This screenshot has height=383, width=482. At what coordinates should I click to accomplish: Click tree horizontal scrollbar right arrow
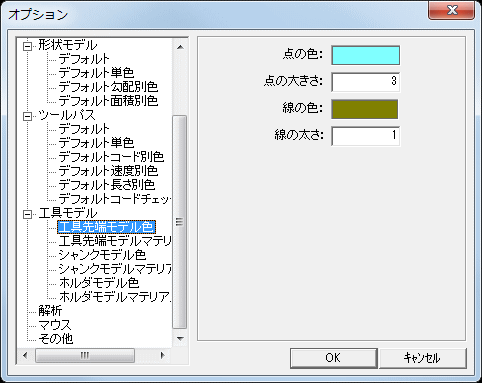pos(162,355)
